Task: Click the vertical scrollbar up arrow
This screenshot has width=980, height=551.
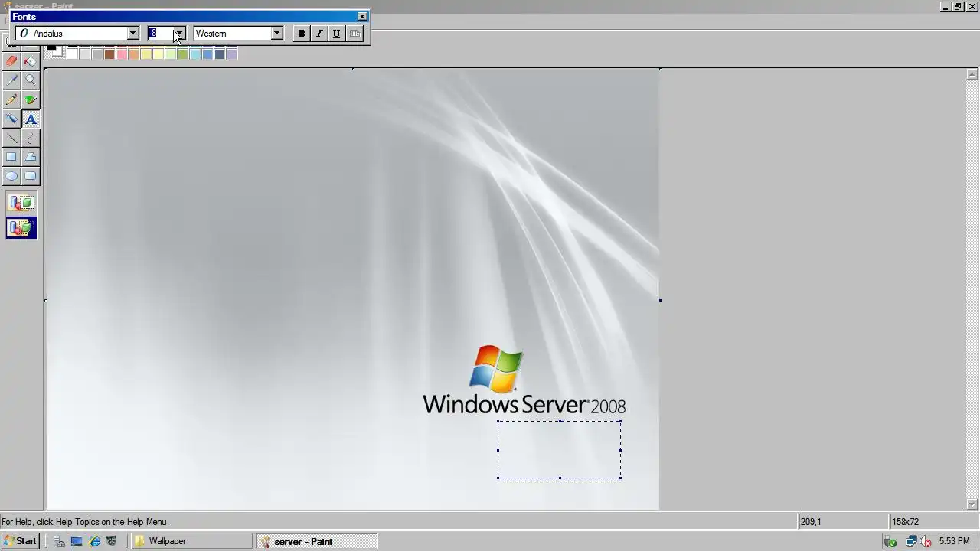Action: (972, 74)
